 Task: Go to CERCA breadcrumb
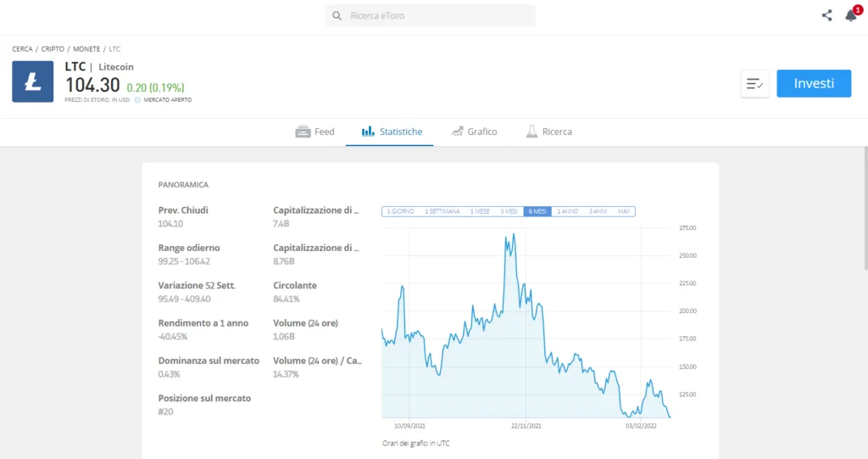pos(22,48)
